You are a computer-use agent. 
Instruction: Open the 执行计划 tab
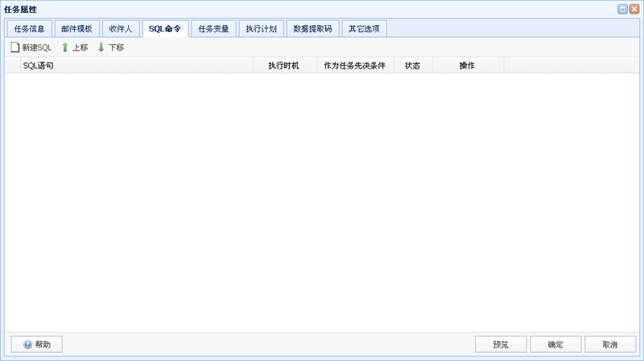pos(262,28)
